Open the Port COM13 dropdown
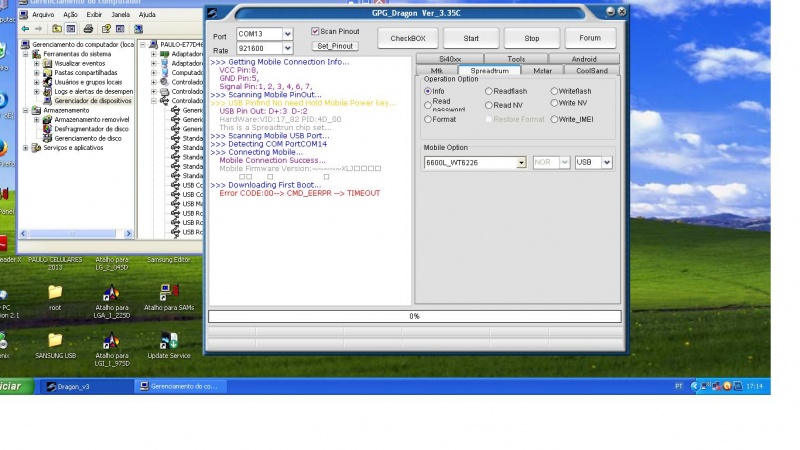 coord(288,34)
